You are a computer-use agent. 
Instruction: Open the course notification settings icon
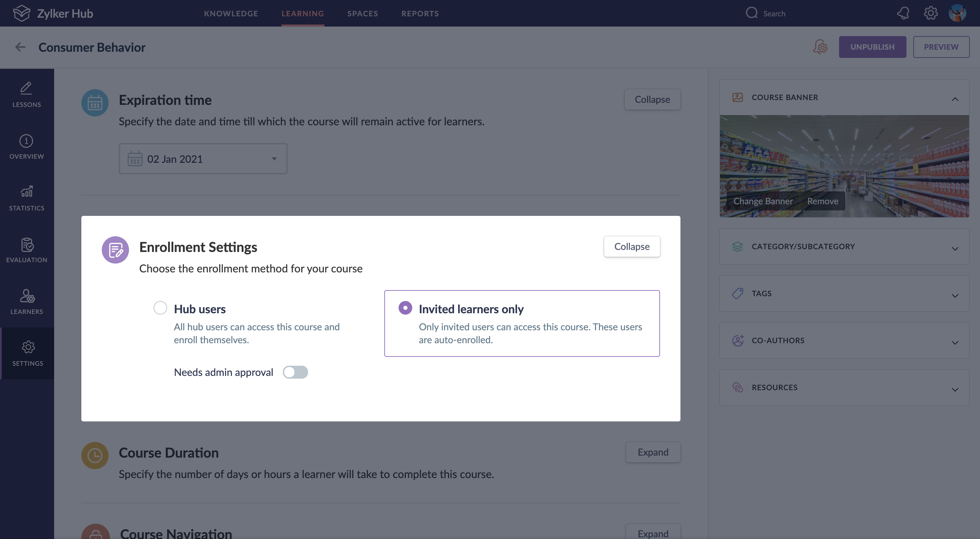click(x=820, y=47)
